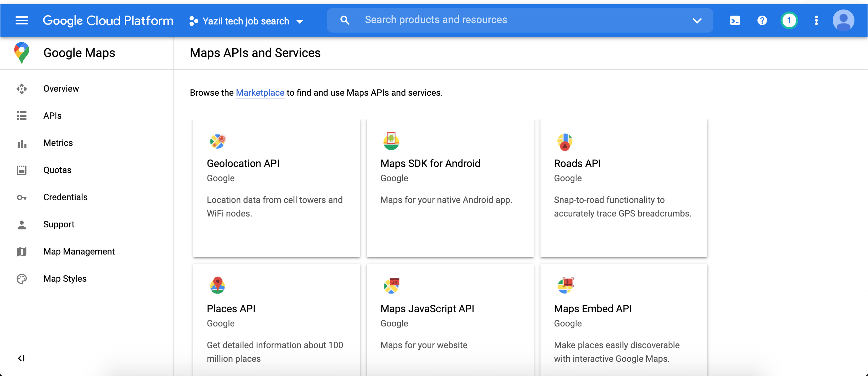Click 'Make places easily discoverable' text
This screenshot has width=868, height=376.
(617, 352)
